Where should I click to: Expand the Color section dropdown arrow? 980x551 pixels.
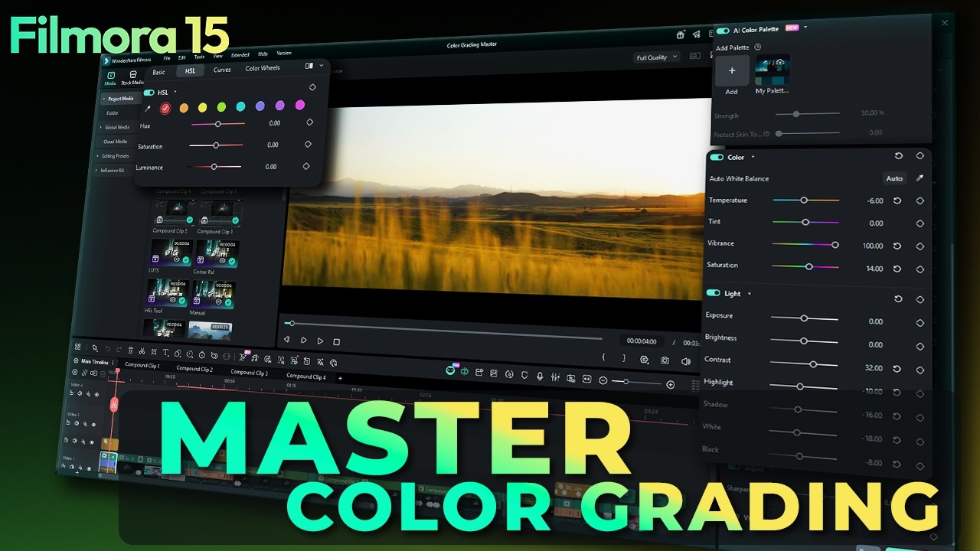click(753, 157)
